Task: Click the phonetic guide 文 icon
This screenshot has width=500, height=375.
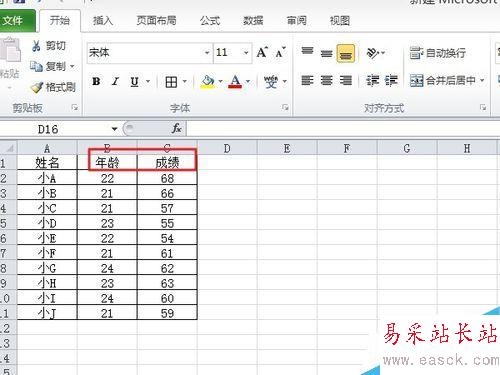Action: (x=271, y=82)
